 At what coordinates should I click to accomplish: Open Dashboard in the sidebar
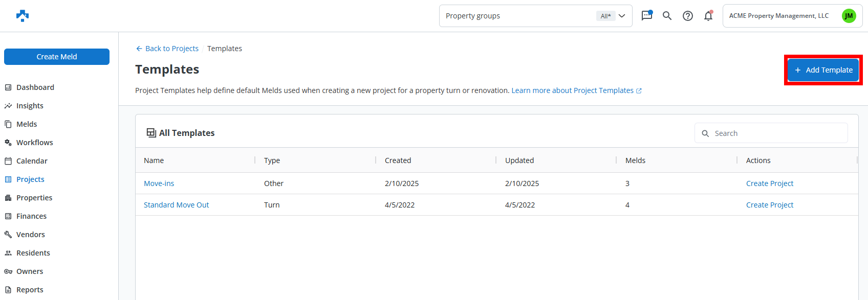(x=35, y=87)
